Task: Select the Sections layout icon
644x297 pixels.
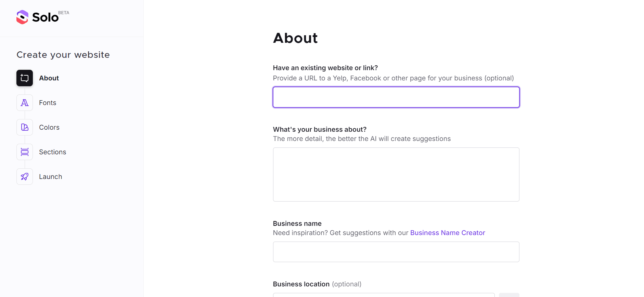Action: (x=24, y=152)
